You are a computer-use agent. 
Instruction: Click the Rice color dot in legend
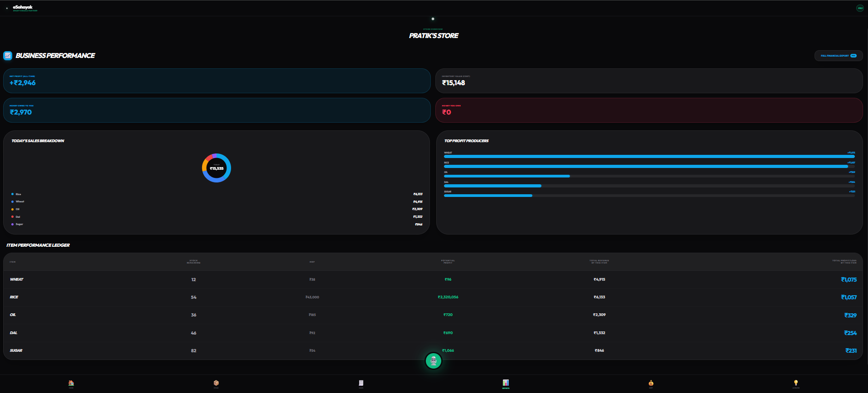click(x=12, y=194)
